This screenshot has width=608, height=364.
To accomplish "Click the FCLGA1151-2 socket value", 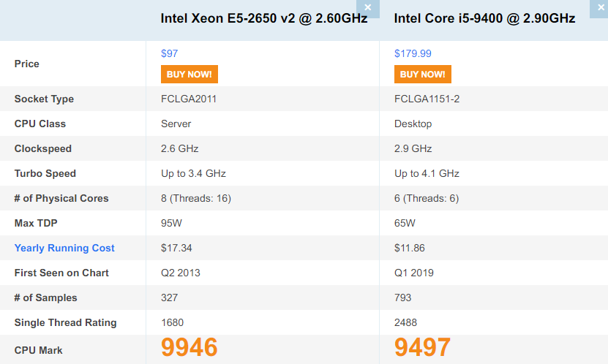I will coord(427,99).
